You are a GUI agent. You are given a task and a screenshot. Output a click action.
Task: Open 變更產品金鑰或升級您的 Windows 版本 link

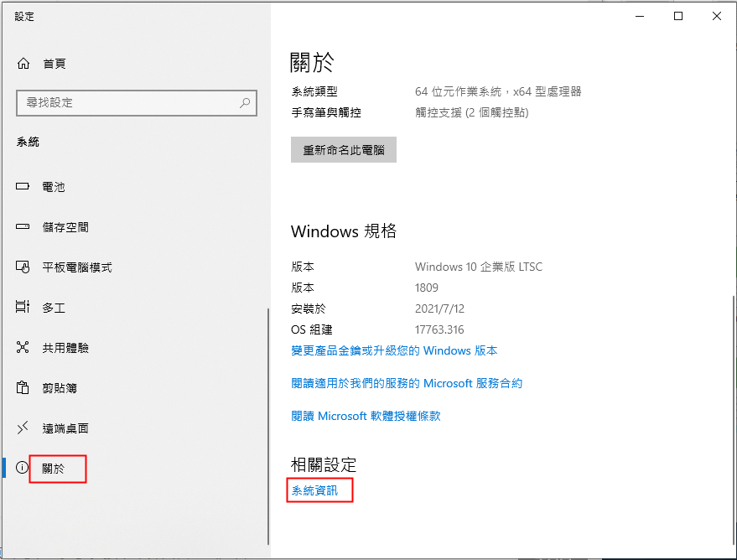pos(394,351)
